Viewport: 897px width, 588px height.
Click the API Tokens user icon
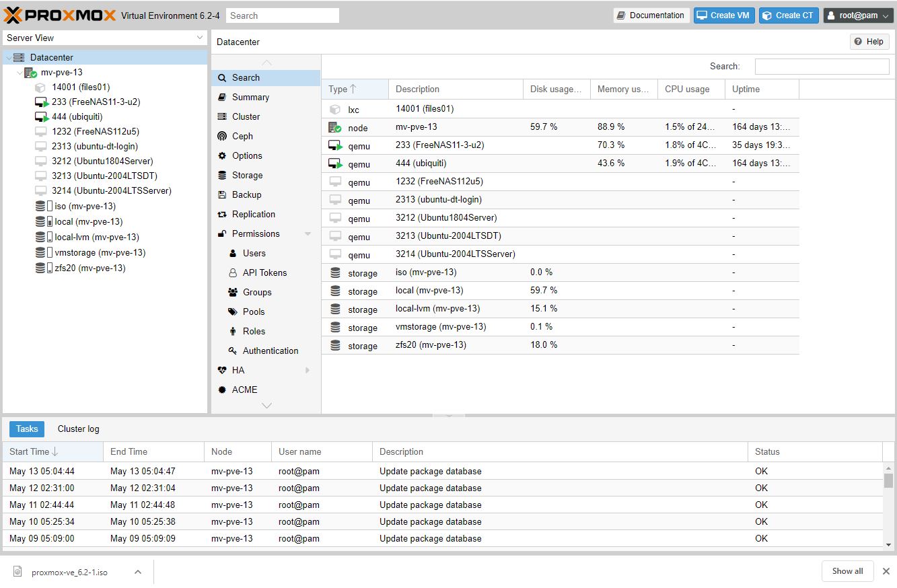pyautogui.click(x=233, y=272)
